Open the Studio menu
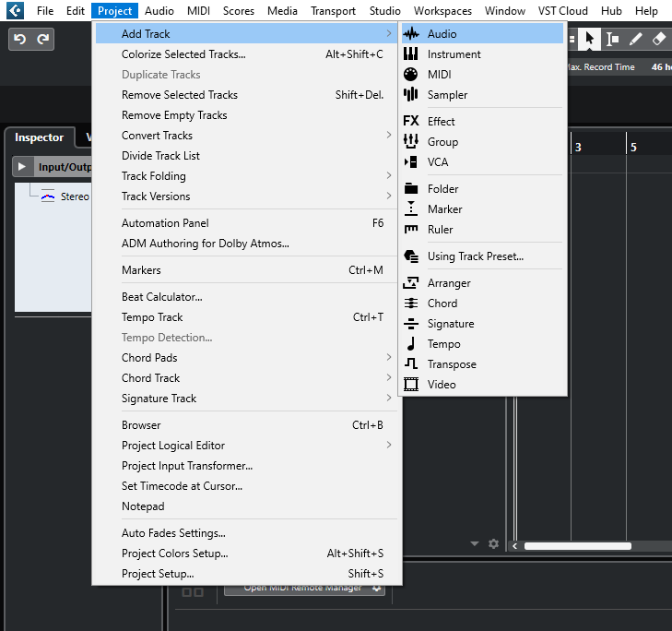The image size is (672, 631). tap(385, 11)
